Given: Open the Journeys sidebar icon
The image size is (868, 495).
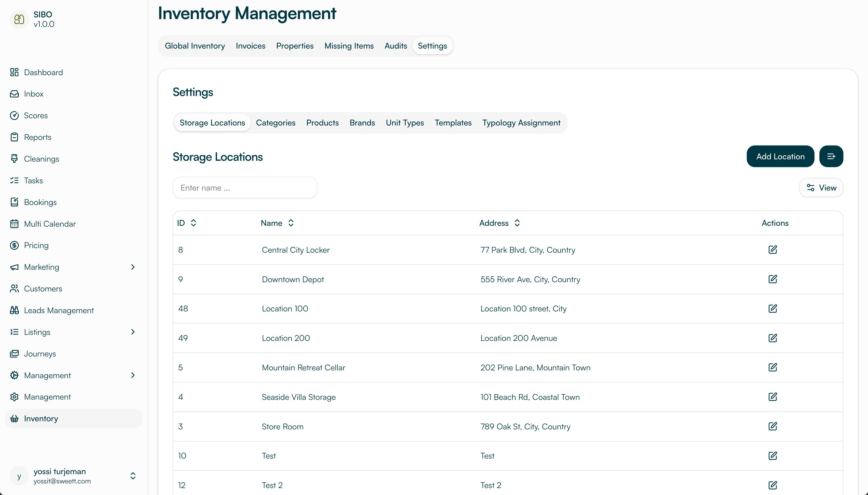Looking at the screenshot, I should (15, 354).
